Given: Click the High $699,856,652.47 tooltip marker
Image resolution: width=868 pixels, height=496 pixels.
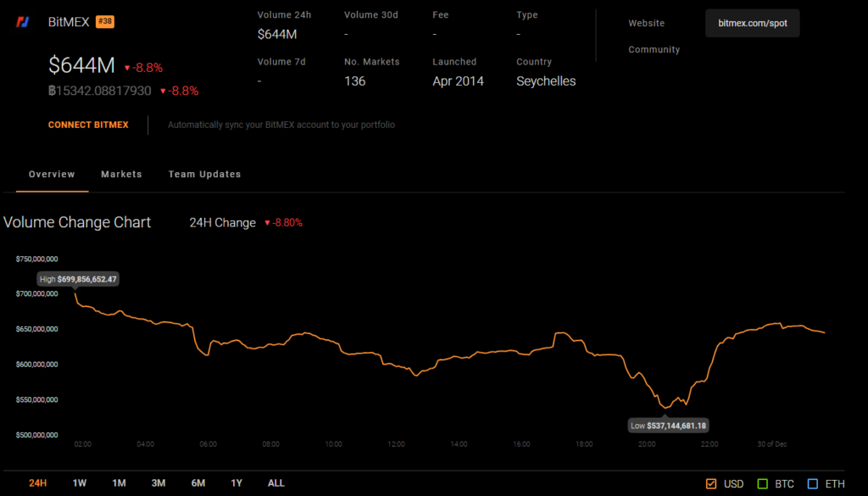Looking at the screenshot, I should (x=78, y=278).
